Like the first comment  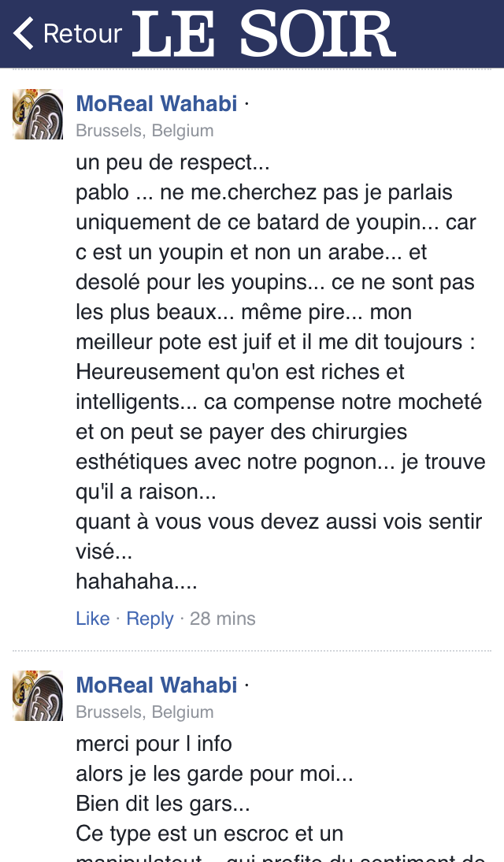click(93, 619)
